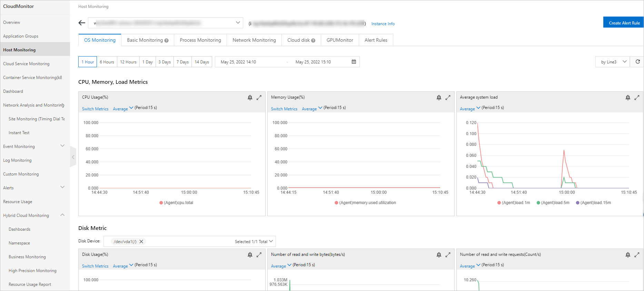644x291 pixels.
Task: Switch to the Alert Rules tab
Action: click(376, 40)
